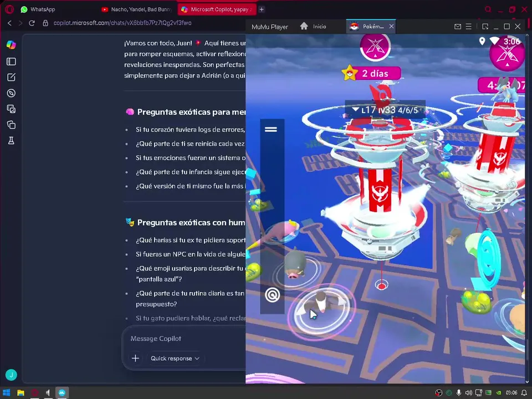The width and height of the screenshot is (532, 399).
Task: Open Inicio tab in MuMu Player
Action: (x=313, y=27)
